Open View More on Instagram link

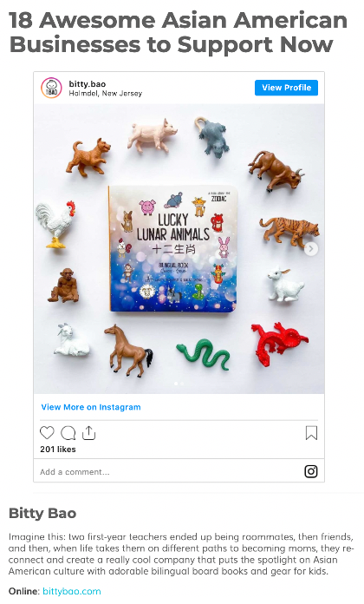point(91,407)
